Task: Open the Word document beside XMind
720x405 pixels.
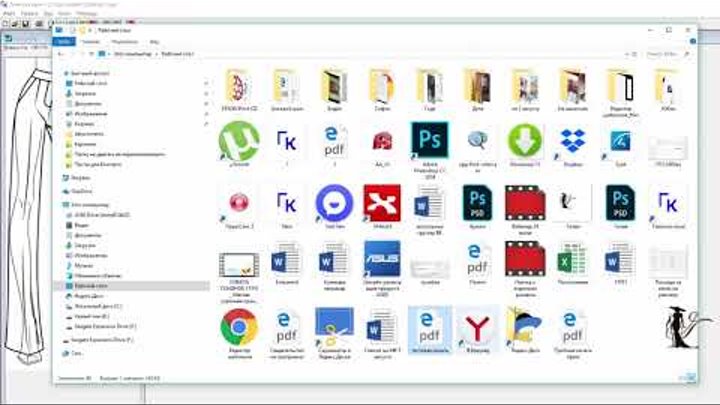Action: click(429, 204)
